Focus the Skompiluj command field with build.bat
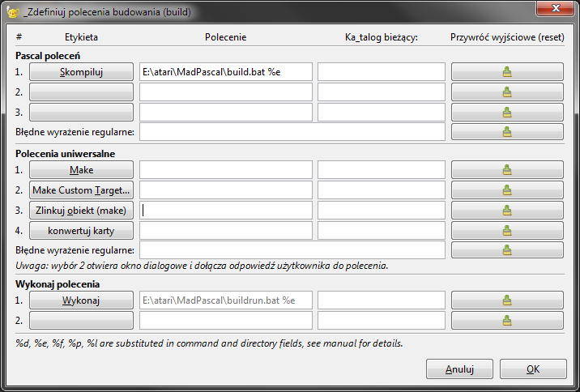The width and height of the screenshot is (580, 392). [x=225, y=72]
